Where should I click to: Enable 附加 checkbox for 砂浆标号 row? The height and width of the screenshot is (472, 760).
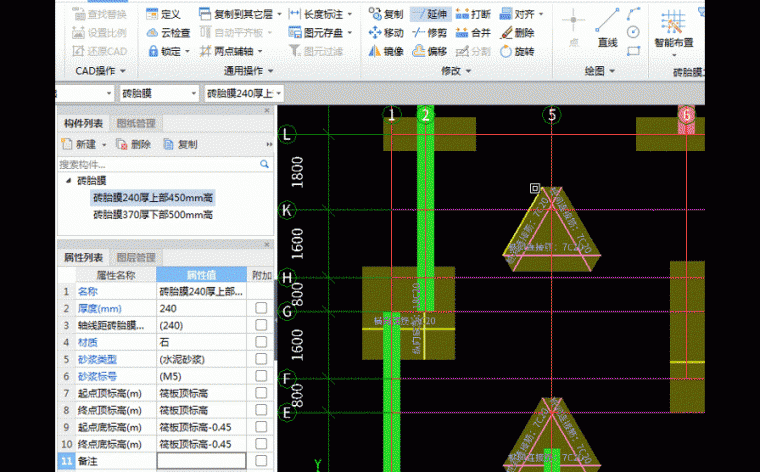[261, 376]
